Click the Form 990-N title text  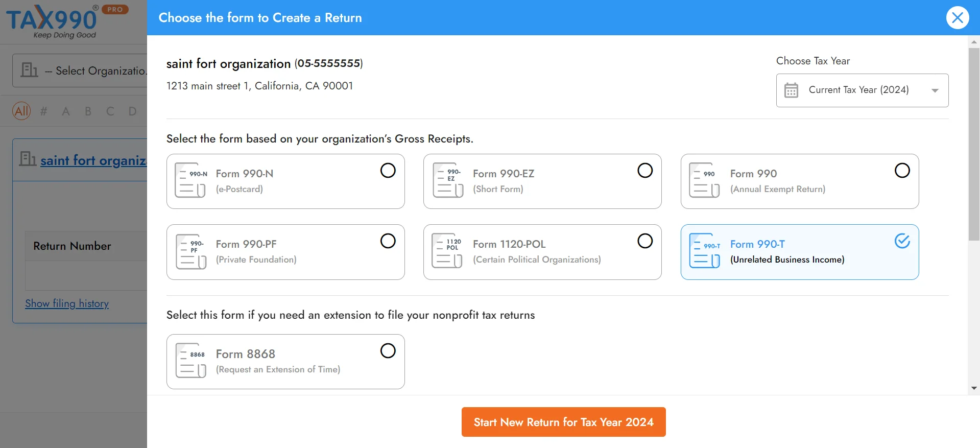[245, 174]
